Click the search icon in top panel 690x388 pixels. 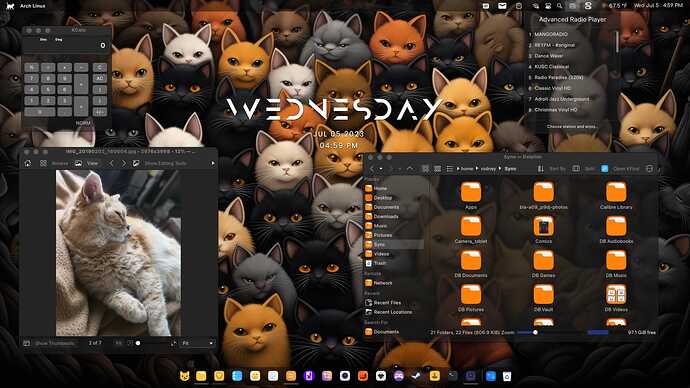[x=559, y=6]
